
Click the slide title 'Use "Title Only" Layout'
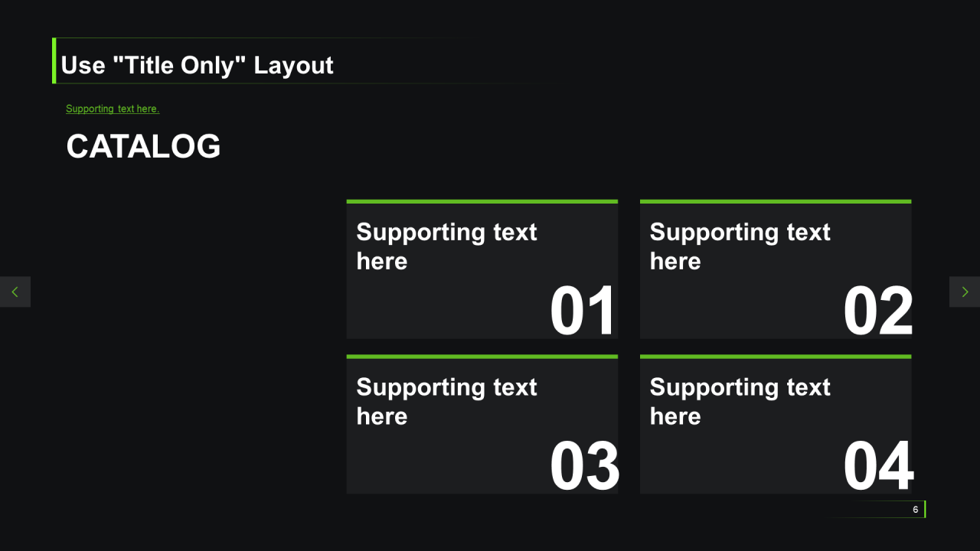[197, 65]
